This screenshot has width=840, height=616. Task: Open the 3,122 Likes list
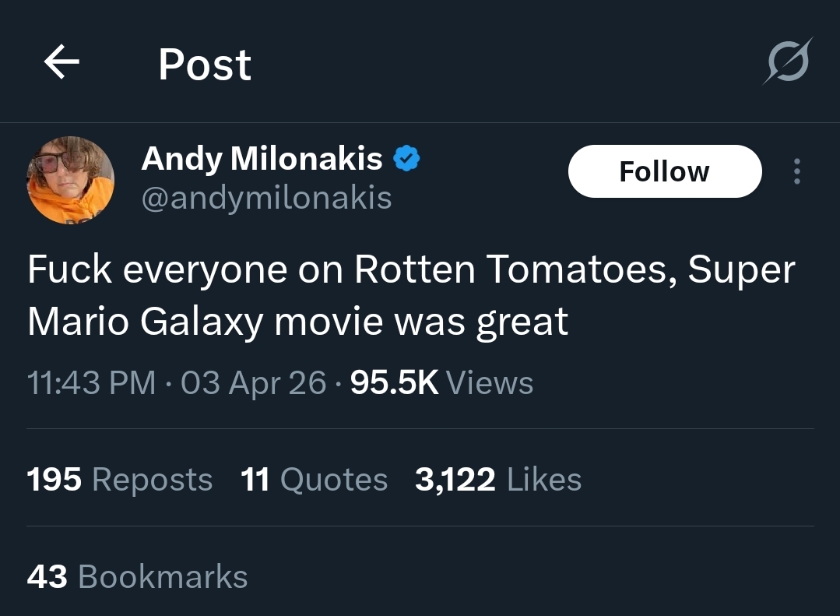coord(497,480)
